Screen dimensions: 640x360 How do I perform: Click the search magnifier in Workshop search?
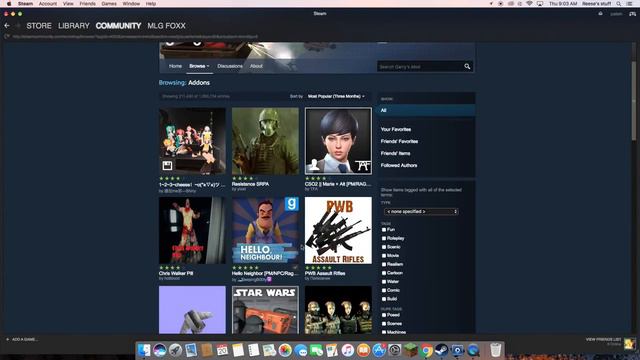point(467,67)
